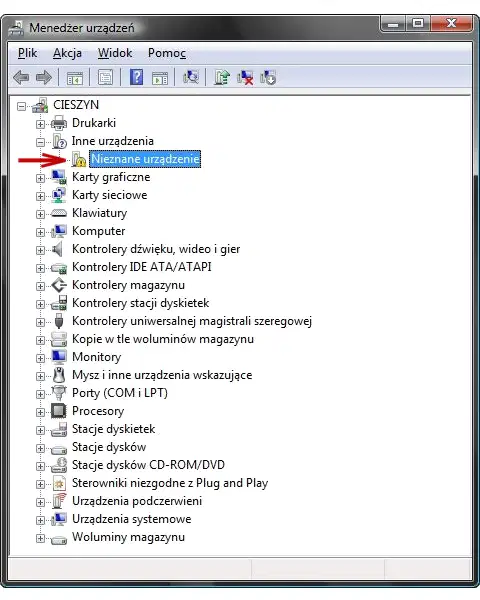Collapse the Inne urządzenia node
The width and height of the screenshot is (480, 600).
(40, 142)
